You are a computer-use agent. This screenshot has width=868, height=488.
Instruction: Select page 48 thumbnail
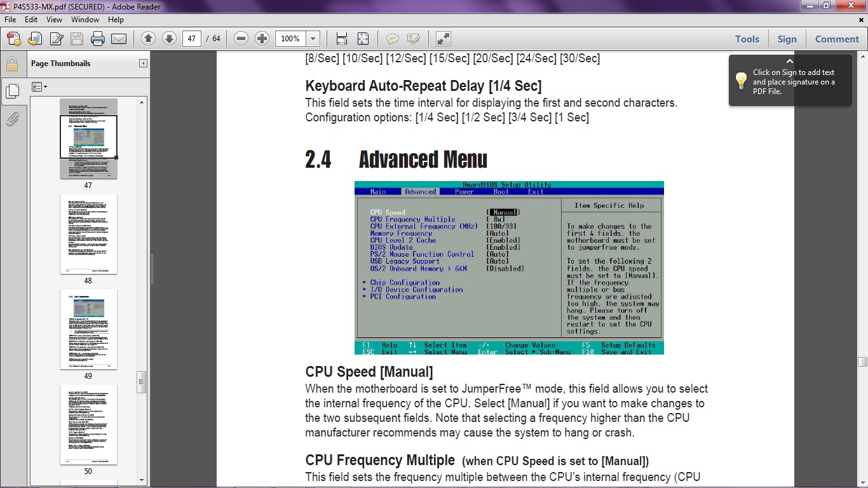(88, 234)
